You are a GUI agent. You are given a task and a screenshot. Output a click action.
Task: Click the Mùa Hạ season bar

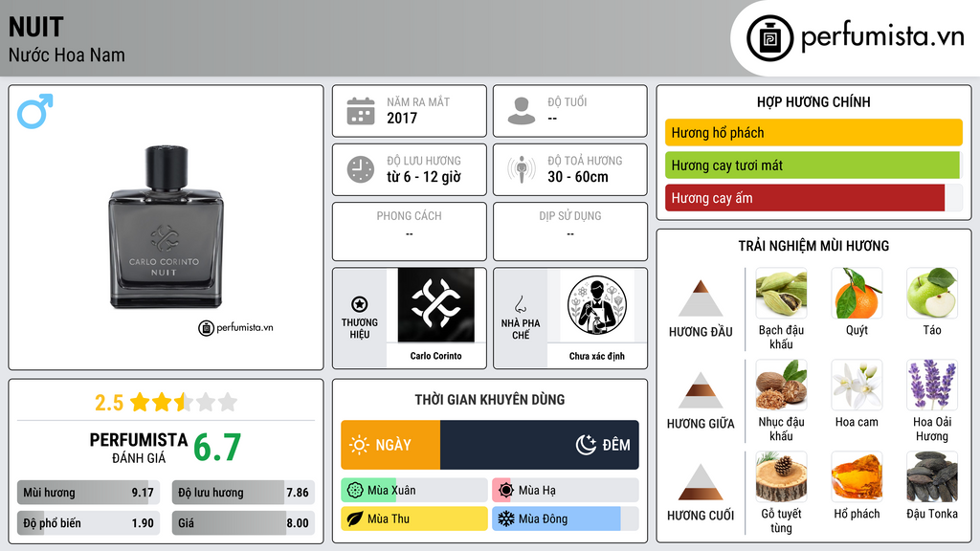pyautogui.click(x=566, y=491)
